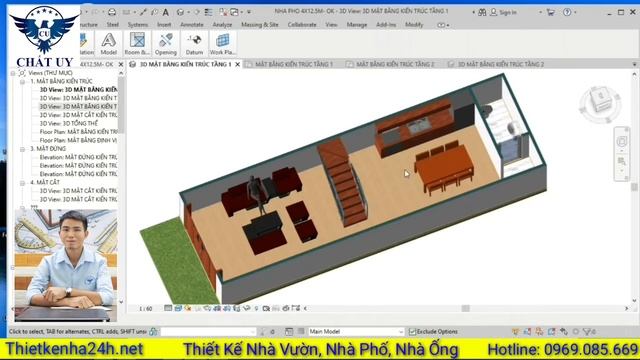Open the Autodesk App Store cart icon

click(x=550, y=12)
